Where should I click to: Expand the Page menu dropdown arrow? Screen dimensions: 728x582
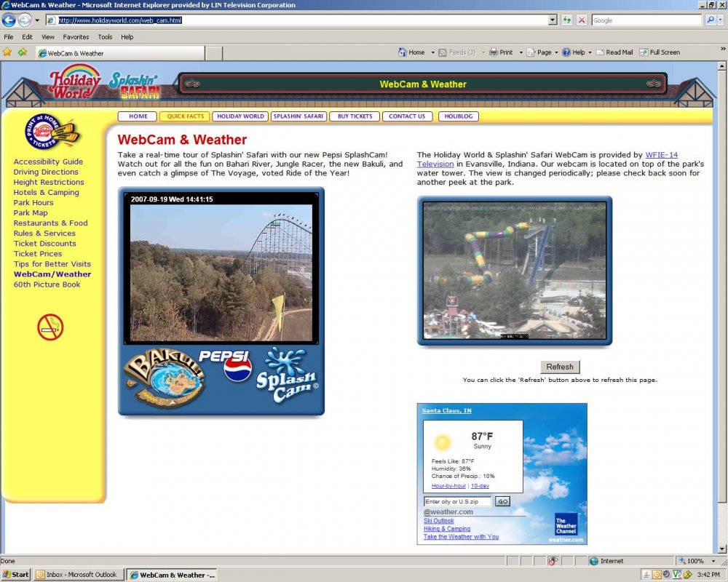556,52
